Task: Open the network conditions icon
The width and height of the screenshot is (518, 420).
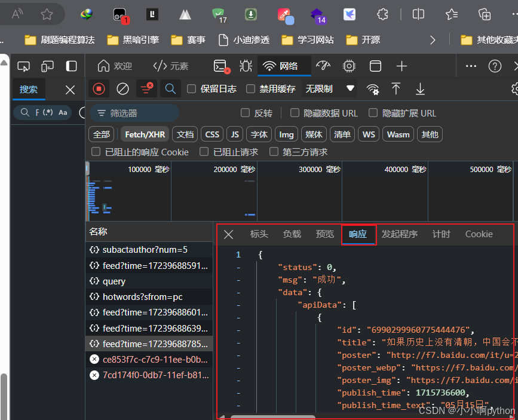Action: (x=373, y=89)
